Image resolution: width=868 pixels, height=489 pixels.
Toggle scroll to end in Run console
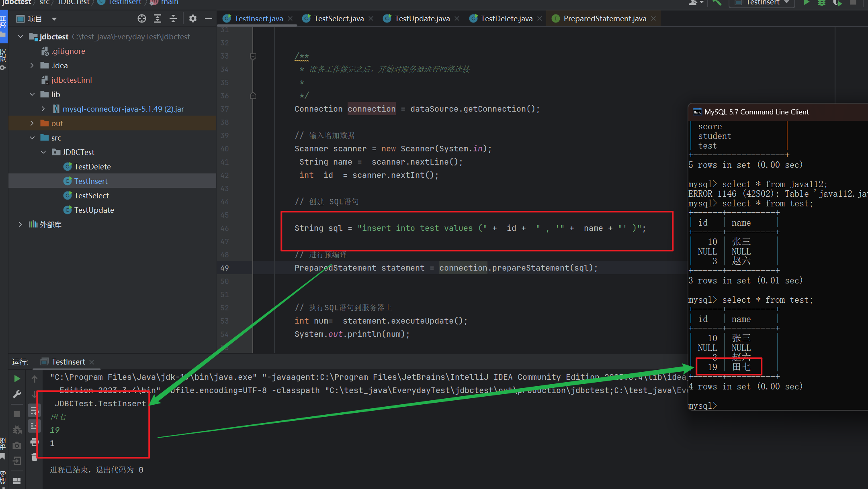[x=35, y=426]
